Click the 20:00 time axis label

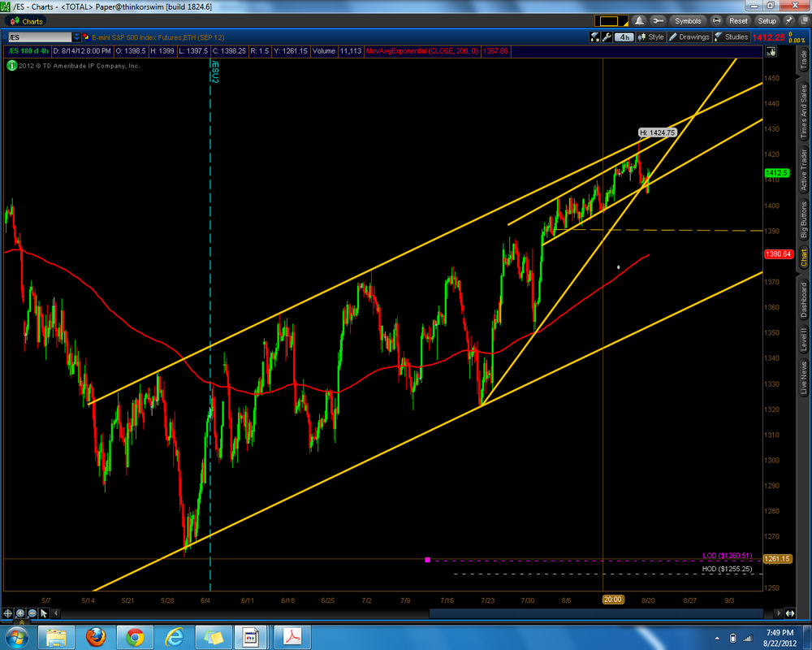[612, 599]
